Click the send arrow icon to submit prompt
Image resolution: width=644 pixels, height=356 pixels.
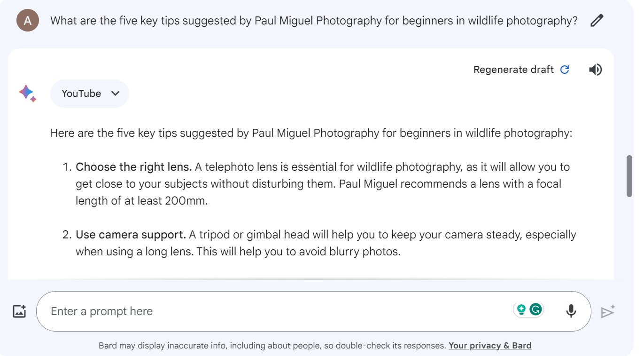608,312
